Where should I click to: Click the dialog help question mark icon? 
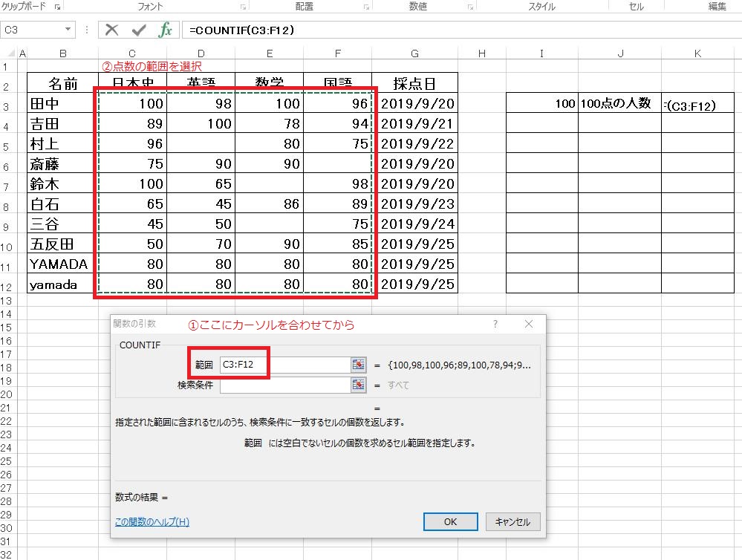click(x=495, y=325)
